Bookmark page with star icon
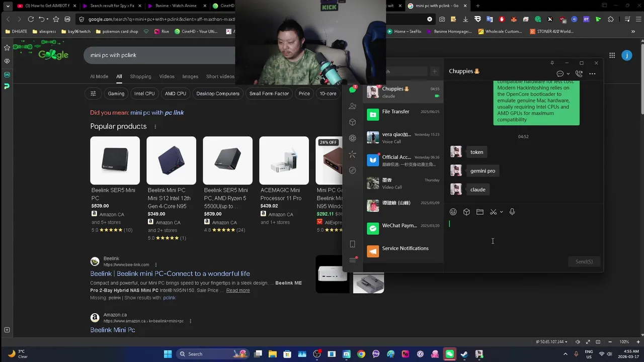The image size is (644, 362). tap(56, 19)
